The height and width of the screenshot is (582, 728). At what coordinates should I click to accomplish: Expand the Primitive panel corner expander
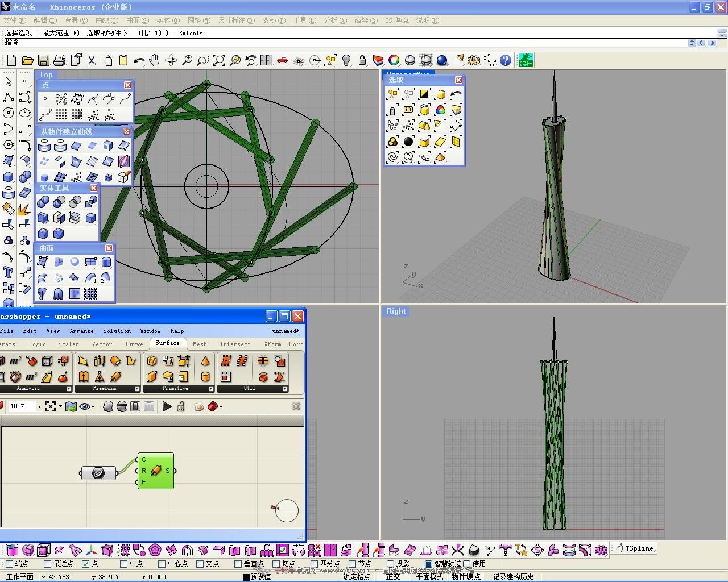pos(211,389)
